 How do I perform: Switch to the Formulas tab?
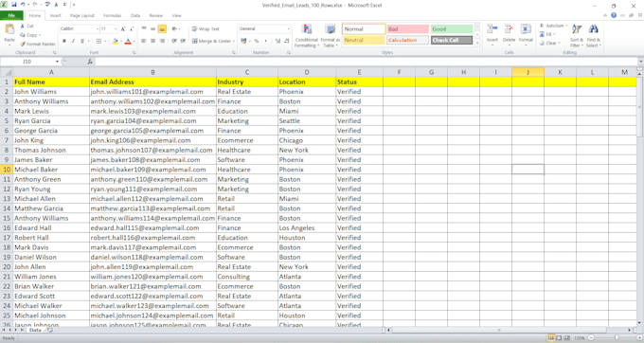[112, 15]
